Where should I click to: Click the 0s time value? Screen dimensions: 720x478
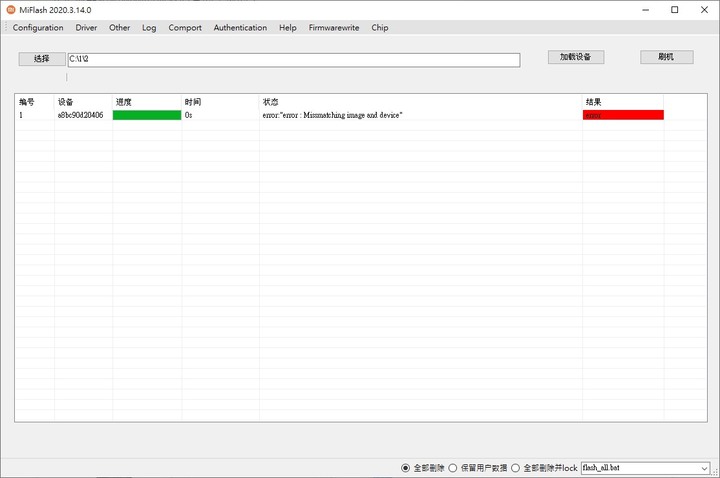pos(188,115)
